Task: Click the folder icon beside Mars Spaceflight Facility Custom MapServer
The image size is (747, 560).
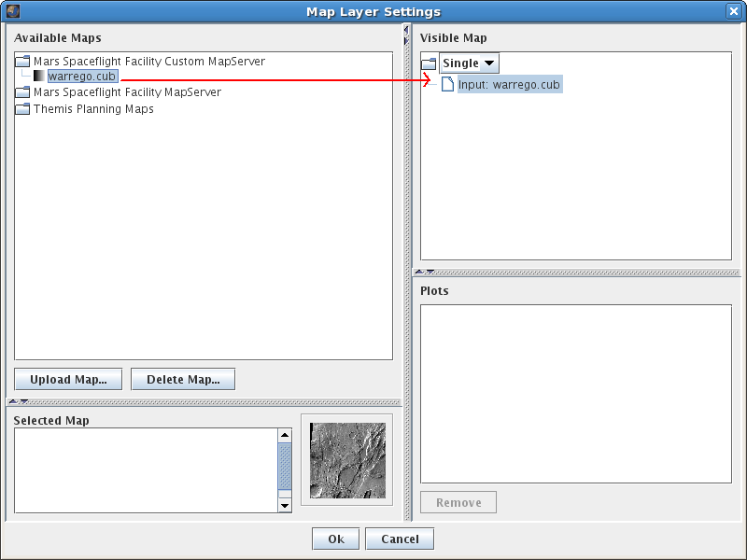Action: [x=21, y=61]
